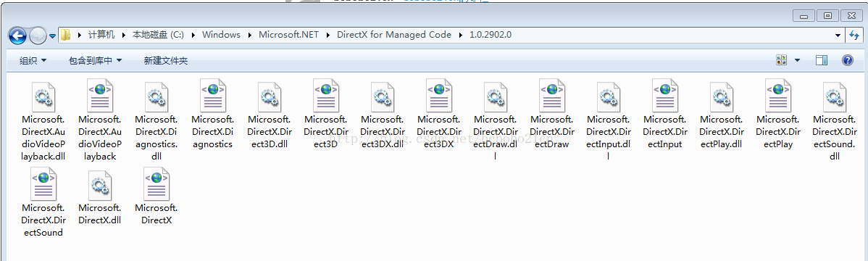This screenshot has width=868, height=261.
Task: Select the Microsoft.DirectX.DirectPlay.dll file icon
Action: [x=721, y=97]
